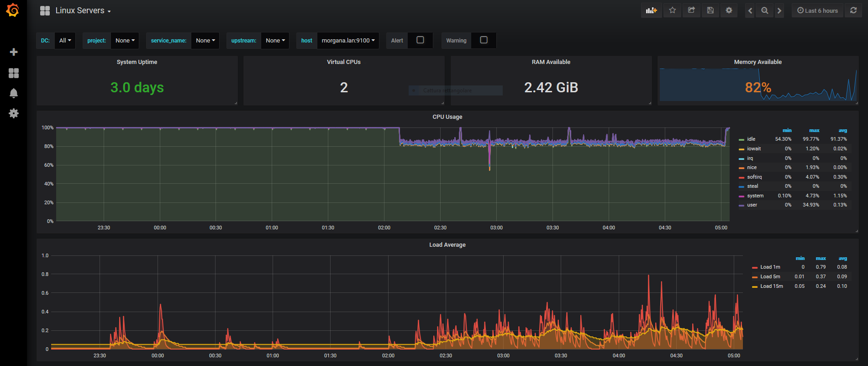The image size is (868, 366).
Task: Open the Virtual CPUs panel title menu
Action: (x=344, y=62)
